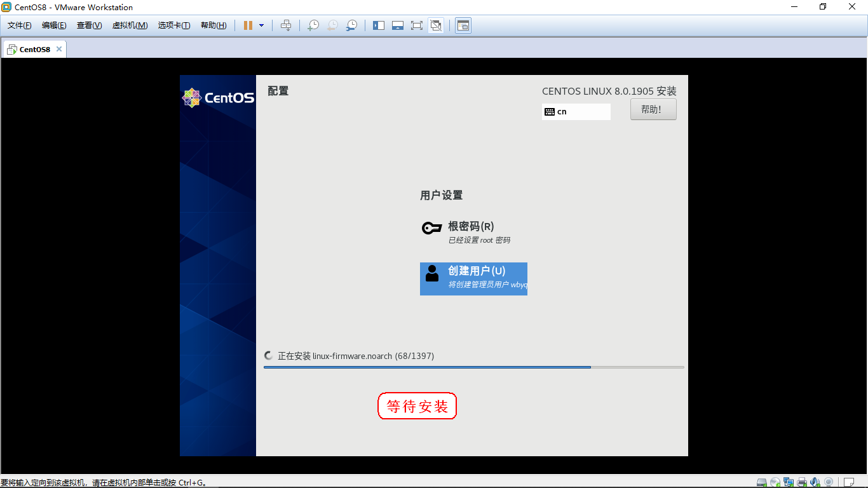Send Ctrl+Alt+Del to the virtual machine
This screenshot has width=868, height=488.
[x=286, y=25]
